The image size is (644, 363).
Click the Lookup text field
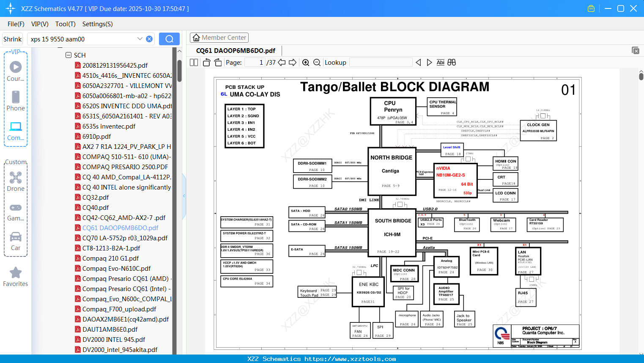coord(381,63)
